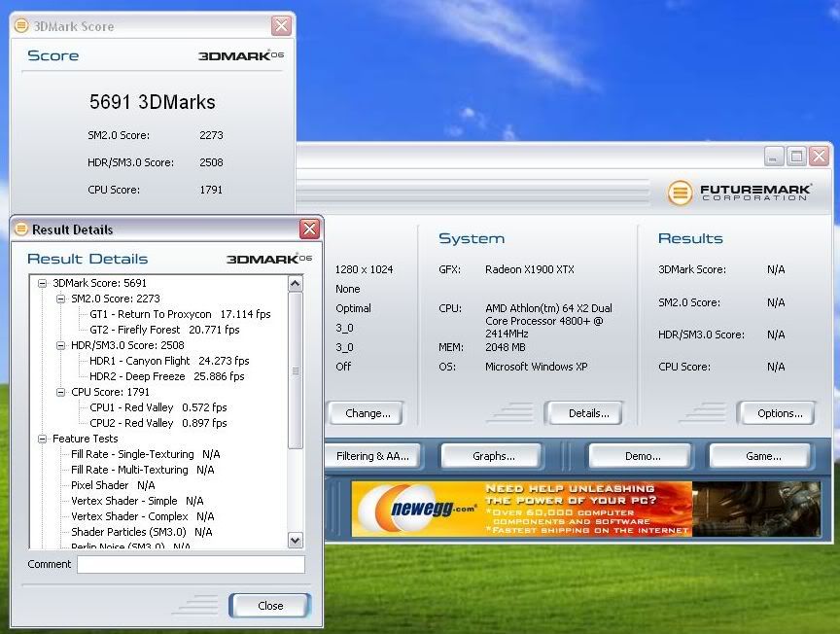
Task: Click the 3DMark Score title bar icon
Action: [20, 25]
